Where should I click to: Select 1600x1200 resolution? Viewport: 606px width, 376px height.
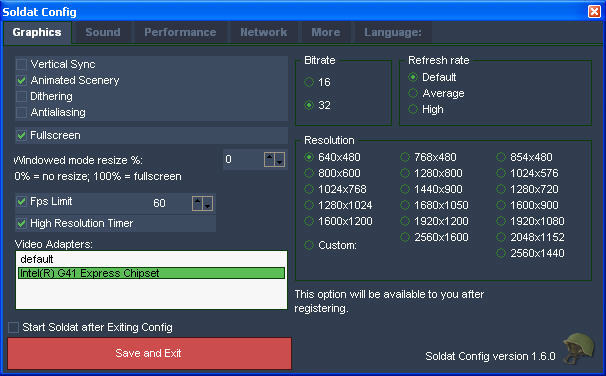(309, 221)
